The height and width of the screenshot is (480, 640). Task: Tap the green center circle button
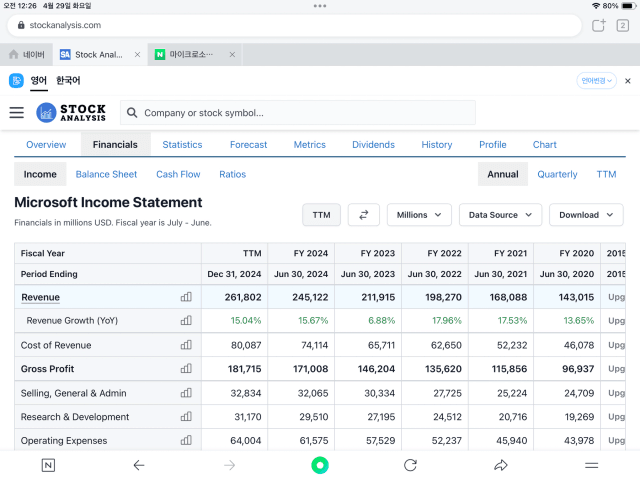[x=320, y=465]
